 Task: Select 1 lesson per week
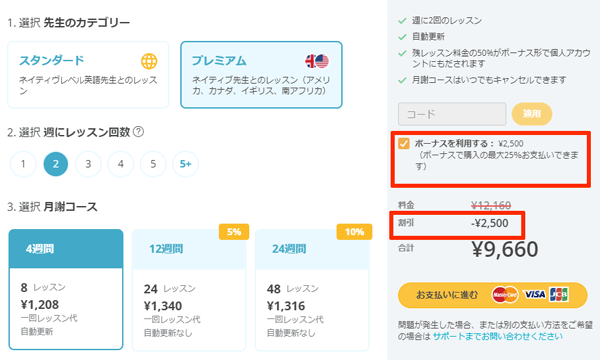pyautogui.click(x=23, y=164)
